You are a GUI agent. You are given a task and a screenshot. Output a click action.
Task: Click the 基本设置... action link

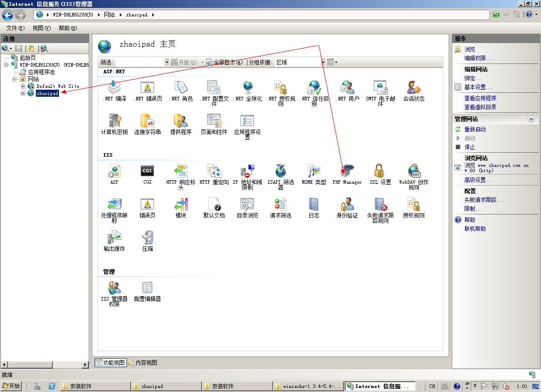(478, 87)
